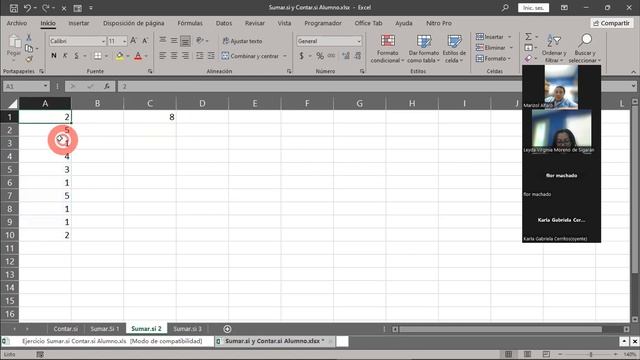640x360 pixels.
Task: Toggle bottom vertical alignment
Action: pyautogui.click(x=185, y=40)
